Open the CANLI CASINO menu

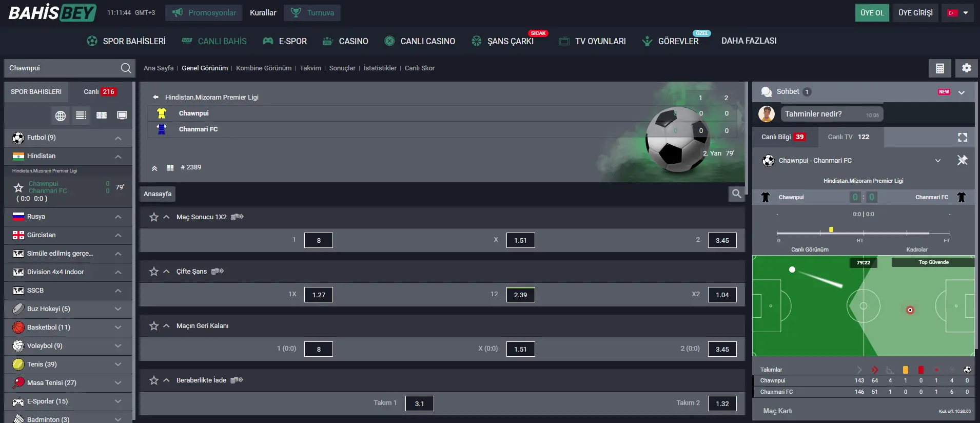point(420,41)
